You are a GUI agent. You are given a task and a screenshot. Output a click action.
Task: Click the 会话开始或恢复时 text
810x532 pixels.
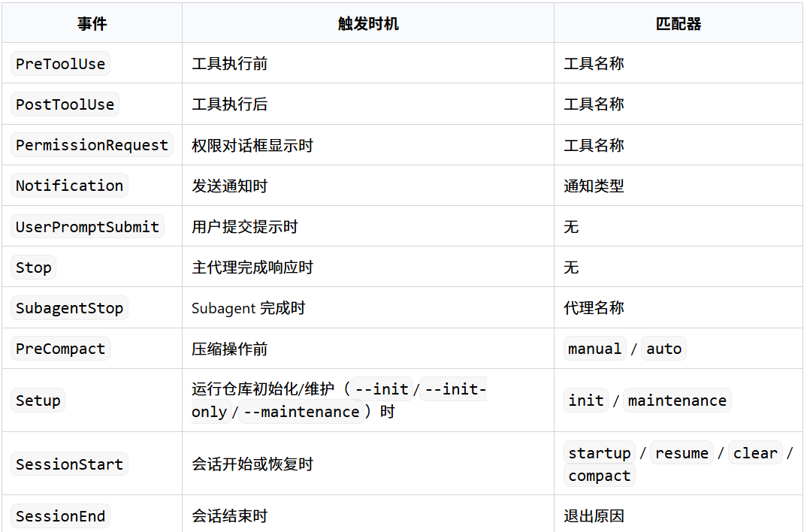point(252,464)
